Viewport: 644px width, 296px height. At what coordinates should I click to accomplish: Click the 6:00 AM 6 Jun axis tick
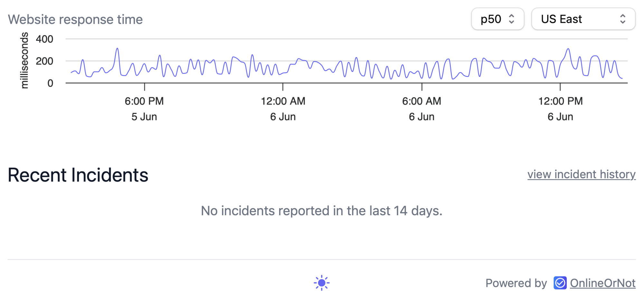421,109
